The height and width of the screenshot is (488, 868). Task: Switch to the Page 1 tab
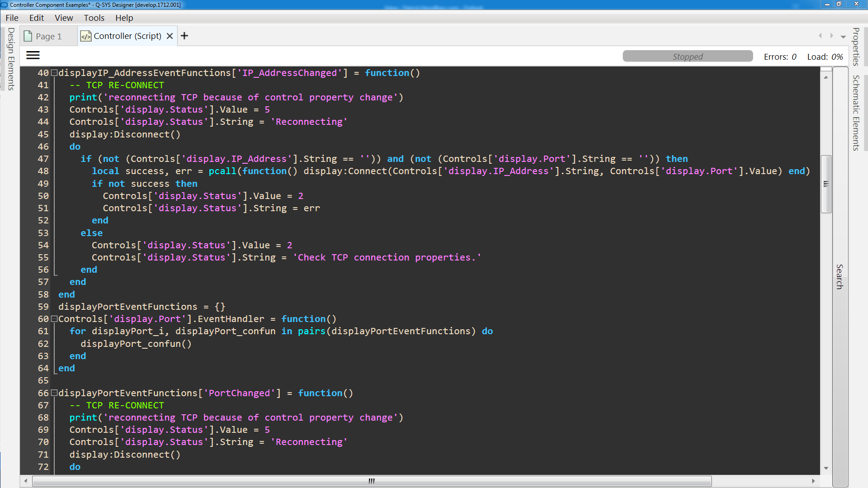coord(48,36)
